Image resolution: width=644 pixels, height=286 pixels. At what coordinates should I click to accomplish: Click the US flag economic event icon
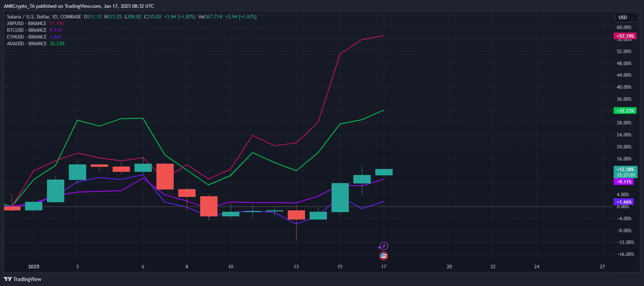click(383, 256)
